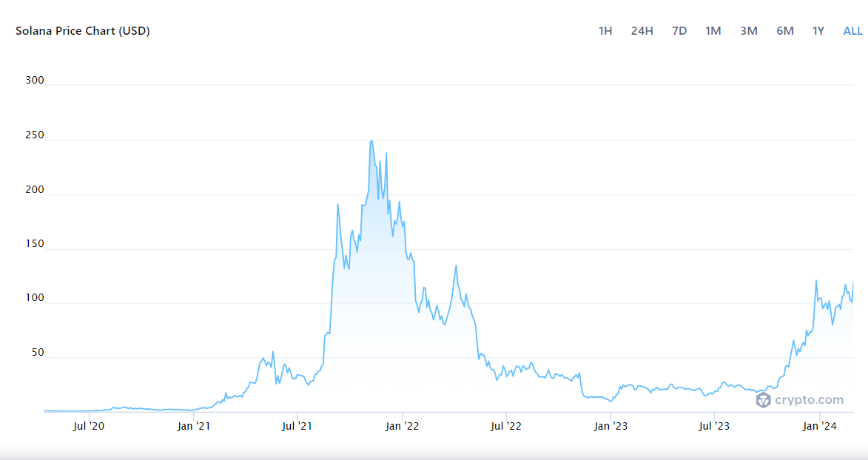
Task: Click the 300 y-axis label
Action: pos(34,81)
